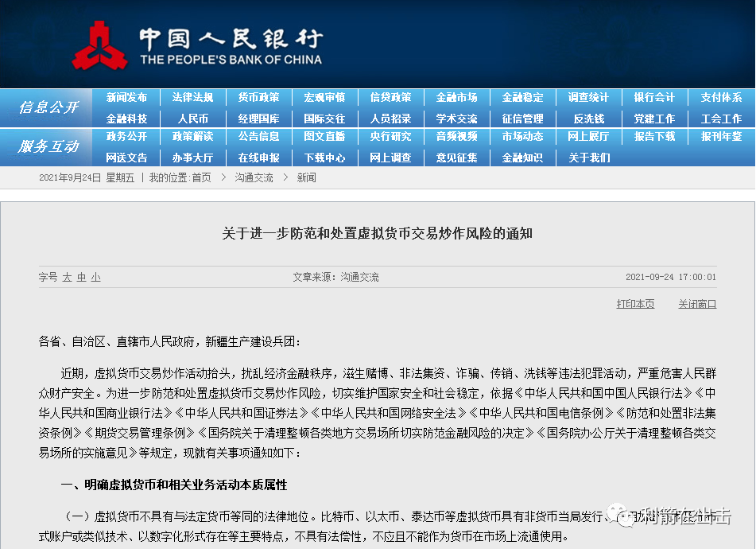The width and height of the screenshot is (756, 549).
Task: Go to 法律法规 section
Action: point(192,97)
